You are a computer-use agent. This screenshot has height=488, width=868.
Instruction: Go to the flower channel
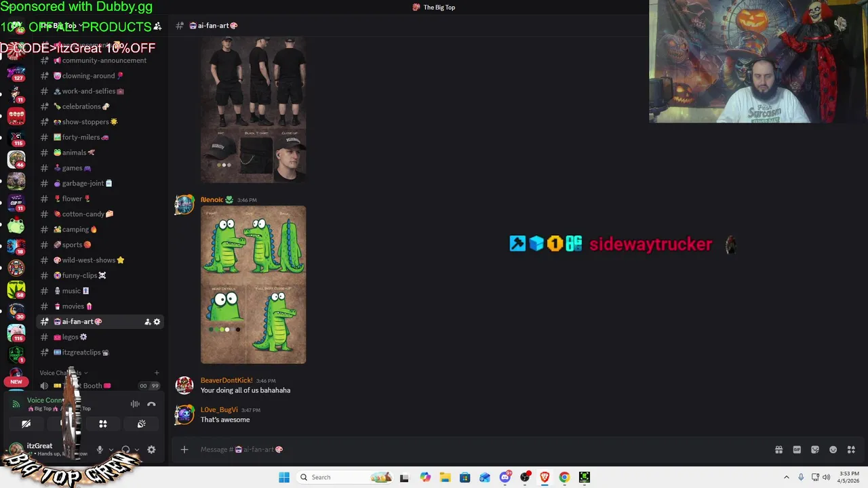click(100, 199)
